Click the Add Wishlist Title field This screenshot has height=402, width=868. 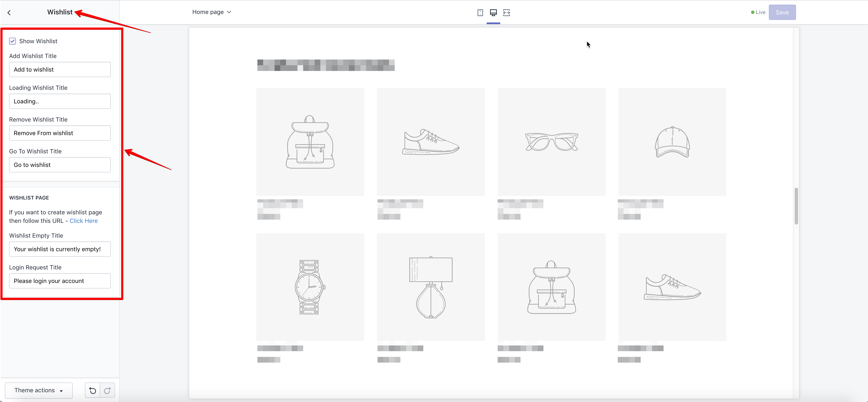tap(60, 69)
